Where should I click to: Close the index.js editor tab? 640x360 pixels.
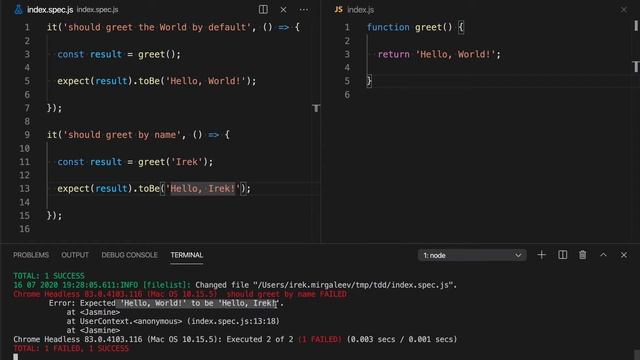pyautogui.click(x=624, y=9)
